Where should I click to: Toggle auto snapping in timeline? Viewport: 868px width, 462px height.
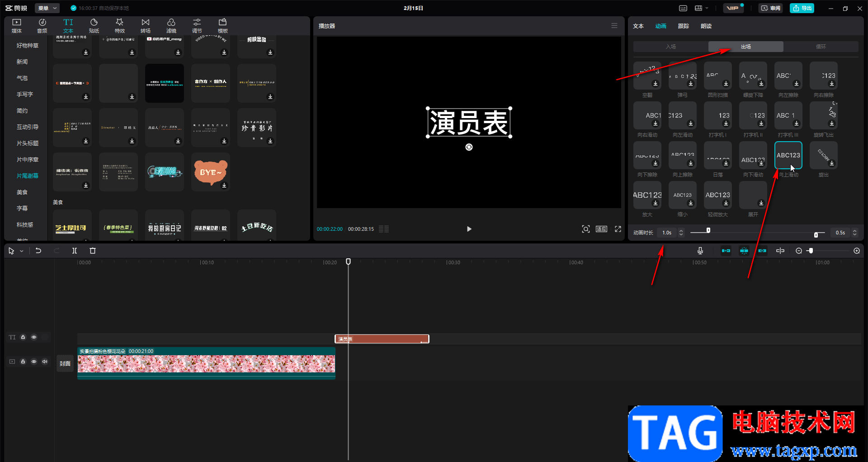[744, 251]
